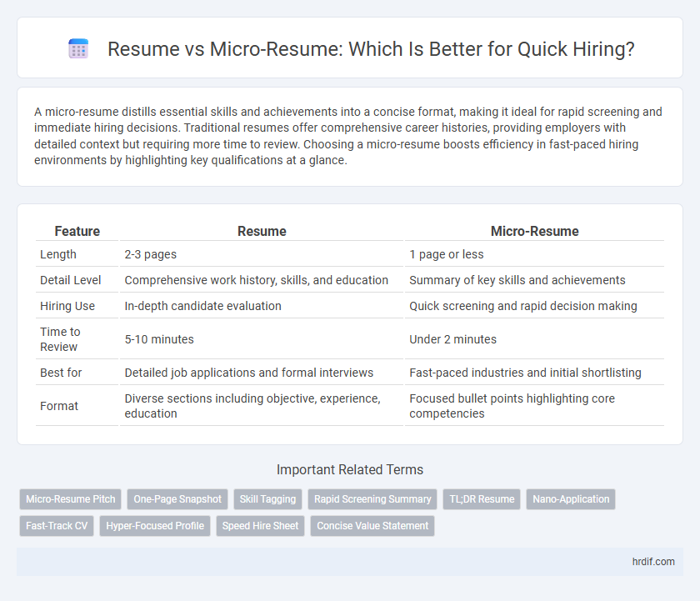Screen dimensions: 700x601
Task: Select 'Diverse sections including objective' cell
Action: 262,406
